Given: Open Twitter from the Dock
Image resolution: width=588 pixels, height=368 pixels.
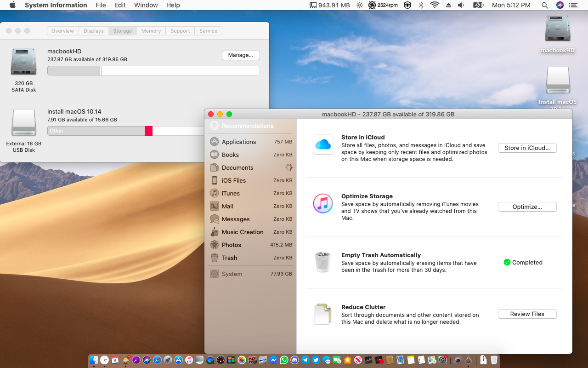Looking at the screenshot, I should (x=316, y=360).
